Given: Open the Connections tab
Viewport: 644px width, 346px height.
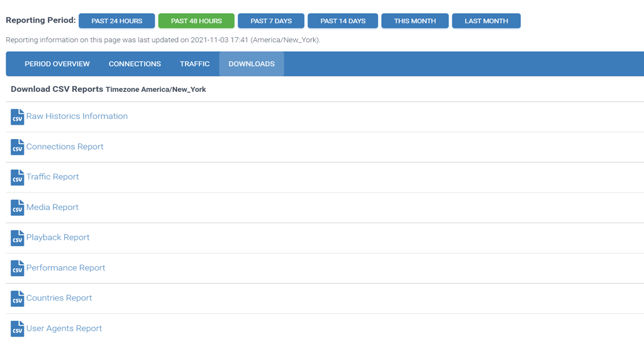Looking at the screenshot, I should pos(135,64).
